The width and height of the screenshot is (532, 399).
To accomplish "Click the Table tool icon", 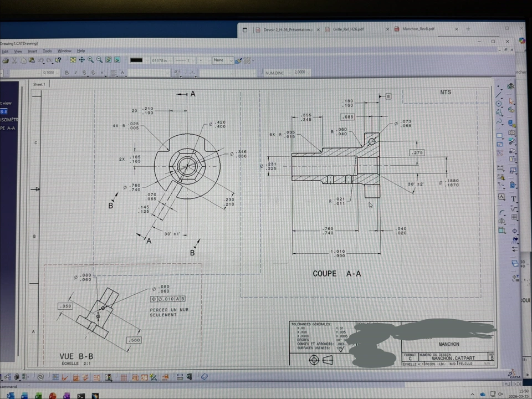I will (x=514, y=217).
